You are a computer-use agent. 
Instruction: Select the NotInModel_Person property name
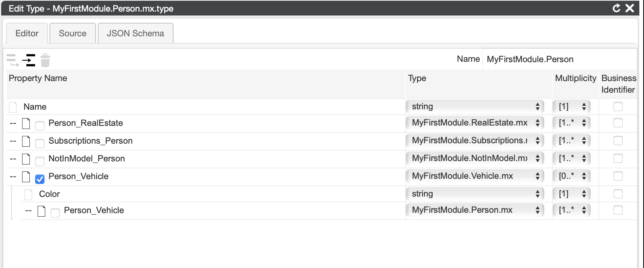pyautogui.click(x=87, y=159)
